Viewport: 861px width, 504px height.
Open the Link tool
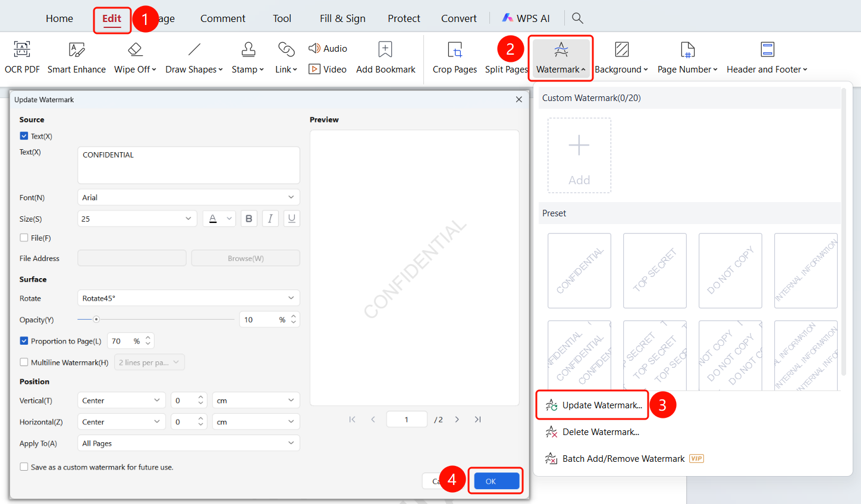click(286, 58)
